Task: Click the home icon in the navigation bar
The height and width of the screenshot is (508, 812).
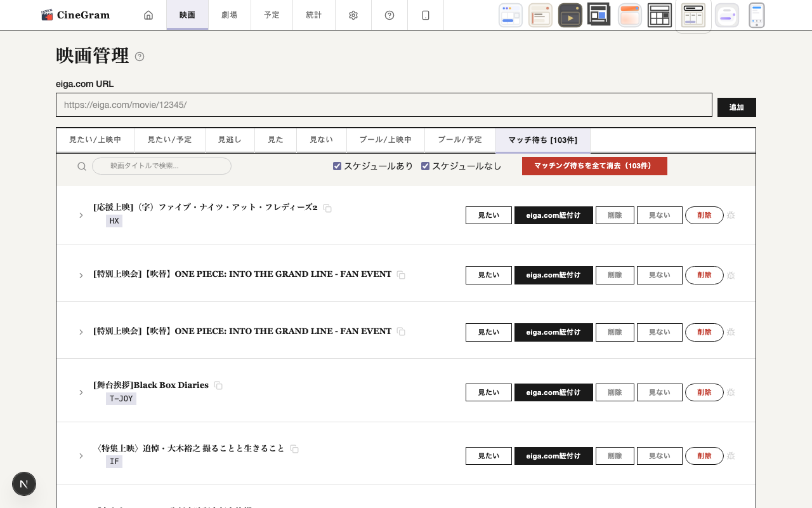Action: [148, 15]
